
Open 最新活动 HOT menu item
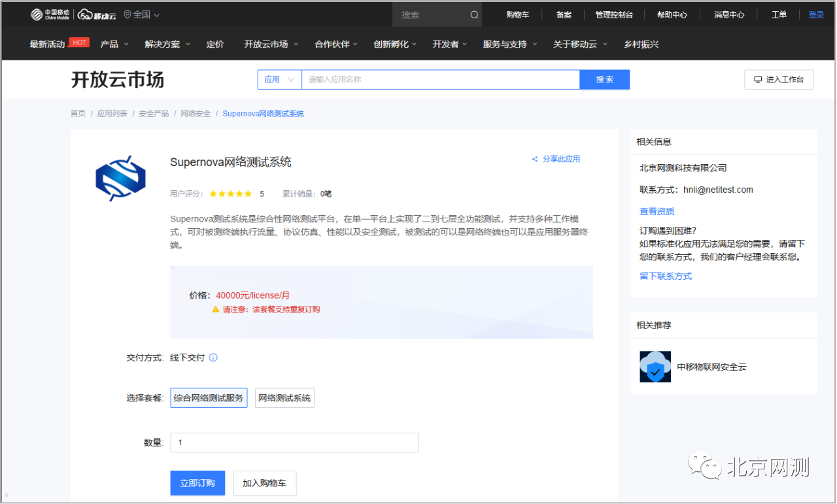pos(59,44)
